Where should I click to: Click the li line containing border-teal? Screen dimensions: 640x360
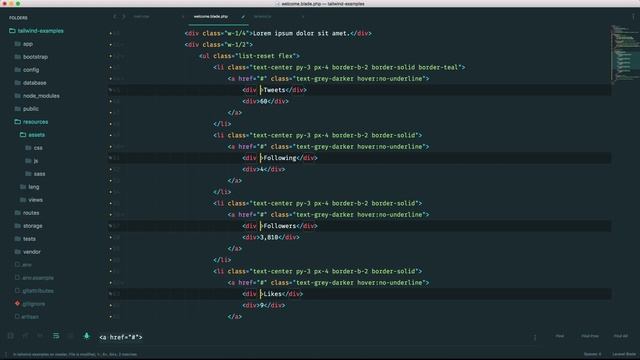click(x=339, y=67)
